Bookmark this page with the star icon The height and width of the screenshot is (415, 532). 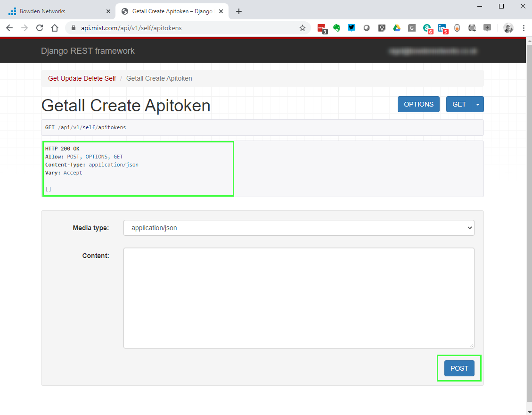coord(303,28)
